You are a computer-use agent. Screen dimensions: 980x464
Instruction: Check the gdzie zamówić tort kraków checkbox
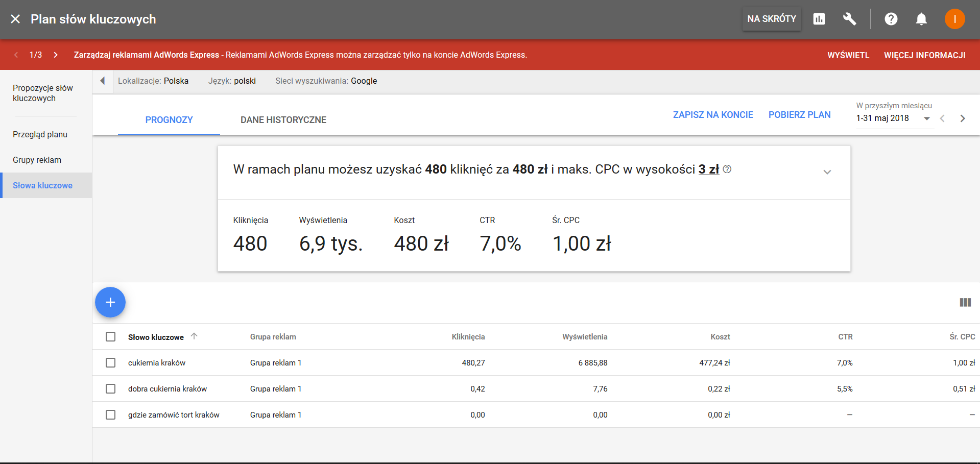(110, 414)
